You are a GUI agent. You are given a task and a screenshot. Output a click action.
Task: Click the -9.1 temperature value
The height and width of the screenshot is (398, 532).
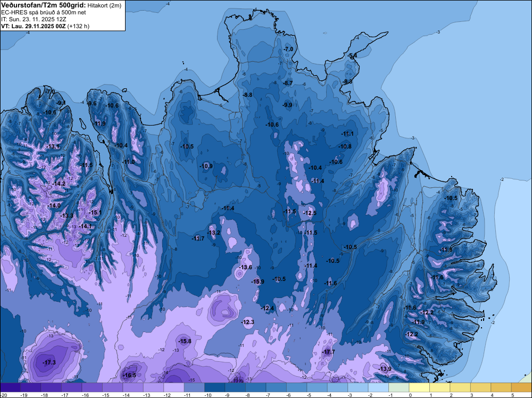point(61,103)
